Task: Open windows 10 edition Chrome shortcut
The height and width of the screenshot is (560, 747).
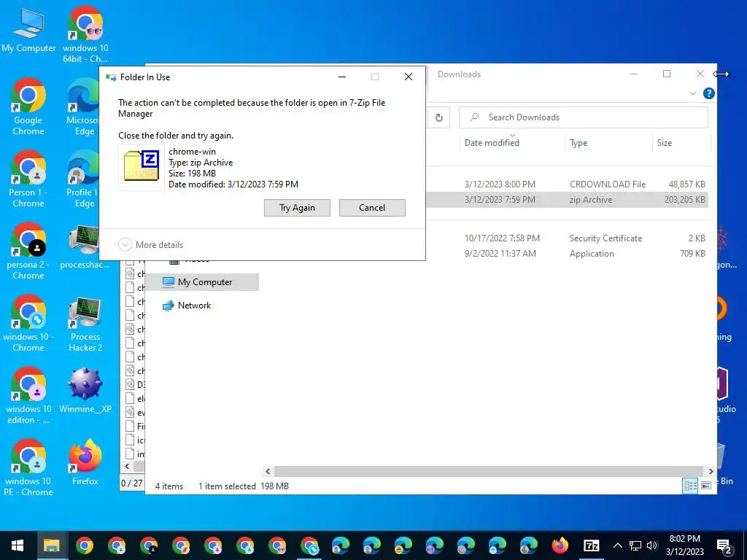Action: [28, 396]
